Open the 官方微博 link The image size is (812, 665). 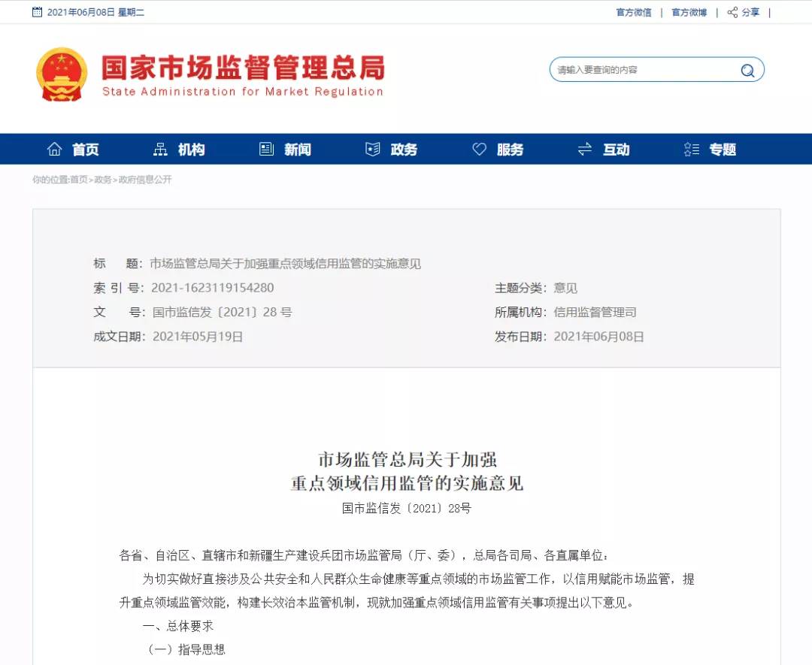[x=689, y=12]
